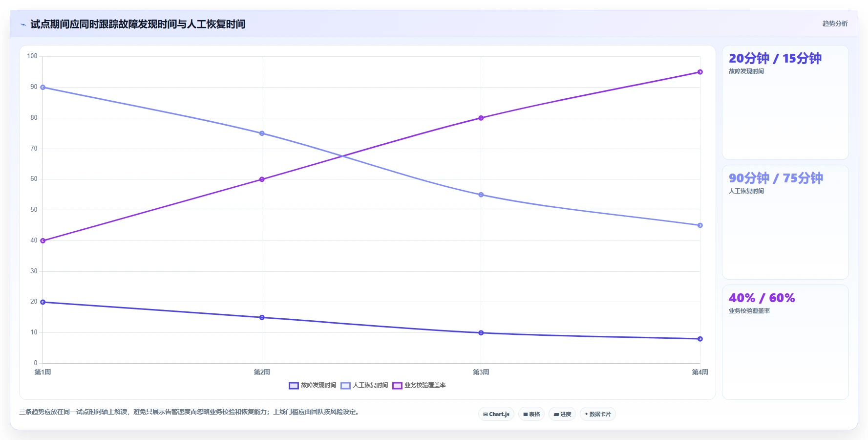Click 业务校验覆盖率 point at 第4周 (95)
Viewport: 868px width, 440px height.
coord(700,72)
